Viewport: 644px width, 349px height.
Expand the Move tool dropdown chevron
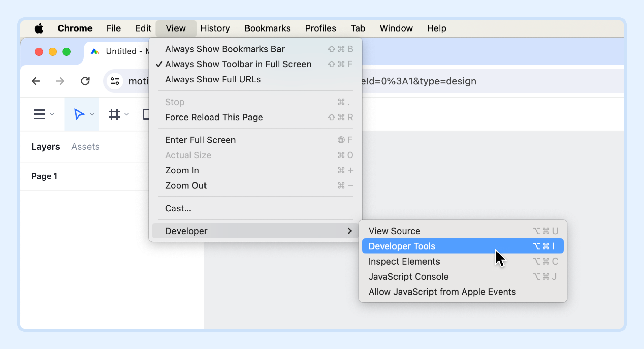[92, 114]
